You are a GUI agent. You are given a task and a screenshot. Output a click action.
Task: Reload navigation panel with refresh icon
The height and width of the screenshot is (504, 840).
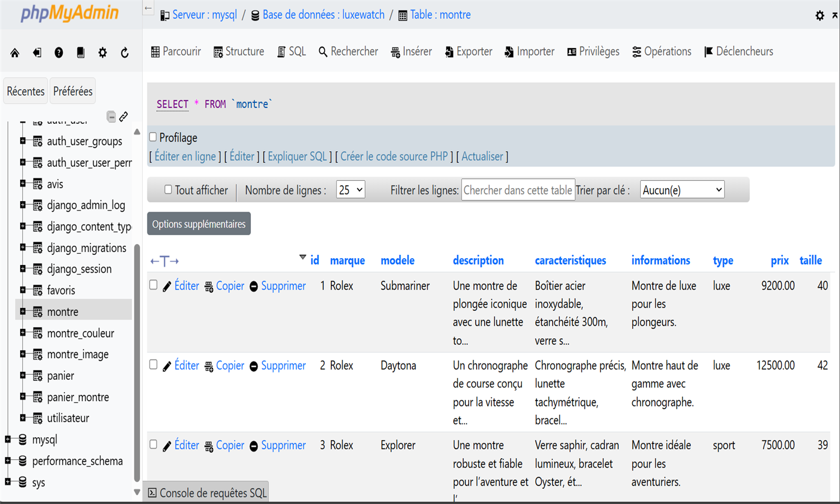click(x=124, y=53)
